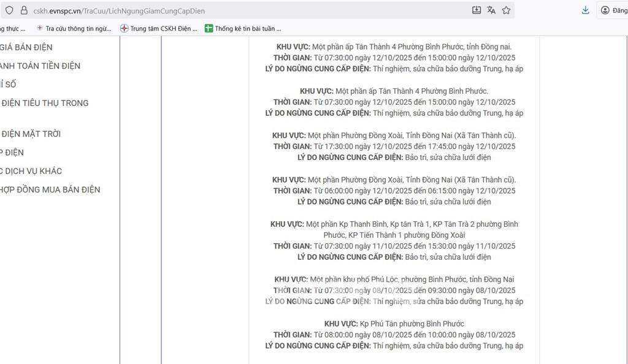The image size is (628, 364).
Task: Open the downloads arrow icon
Action: (586, 10)
